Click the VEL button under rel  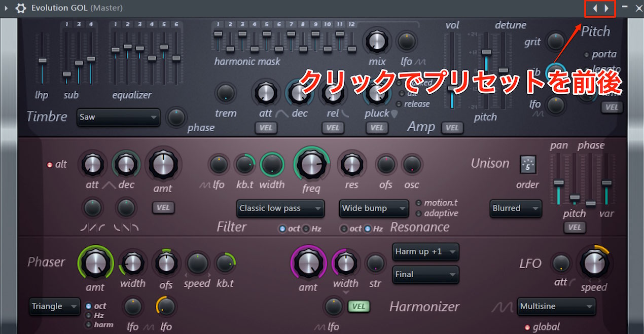point(333,127)
